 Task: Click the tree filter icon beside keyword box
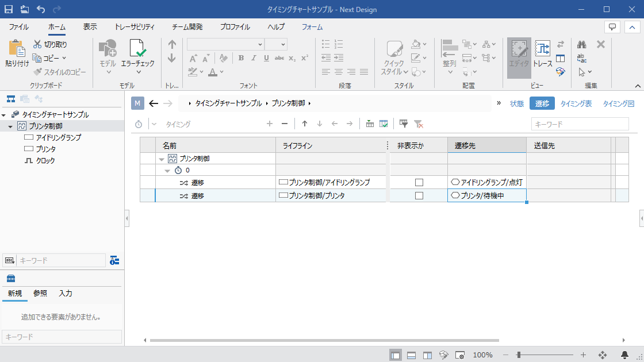point(114,260)
